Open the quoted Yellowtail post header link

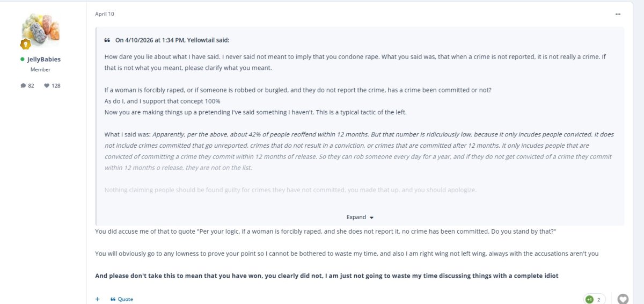(x=172, y=40)
